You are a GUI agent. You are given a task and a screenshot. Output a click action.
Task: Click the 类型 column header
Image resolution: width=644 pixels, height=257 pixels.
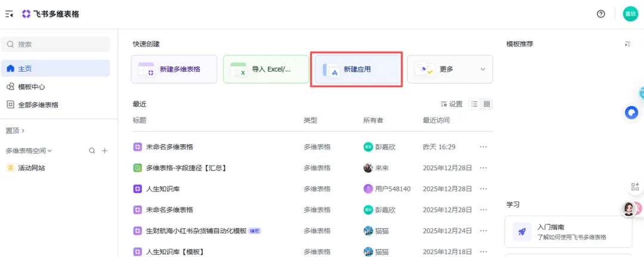(x=311, y=120)
